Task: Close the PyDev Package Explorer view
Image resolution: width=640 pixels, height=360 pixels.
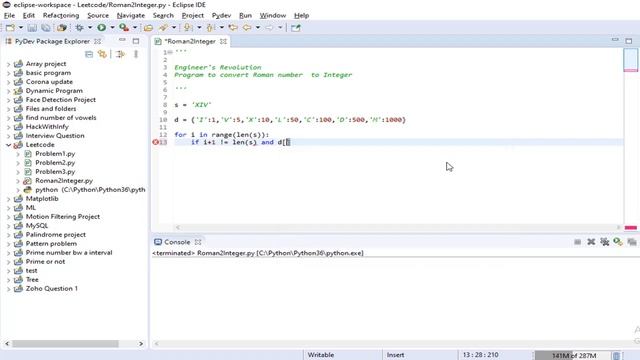Action: coord(98,41)
